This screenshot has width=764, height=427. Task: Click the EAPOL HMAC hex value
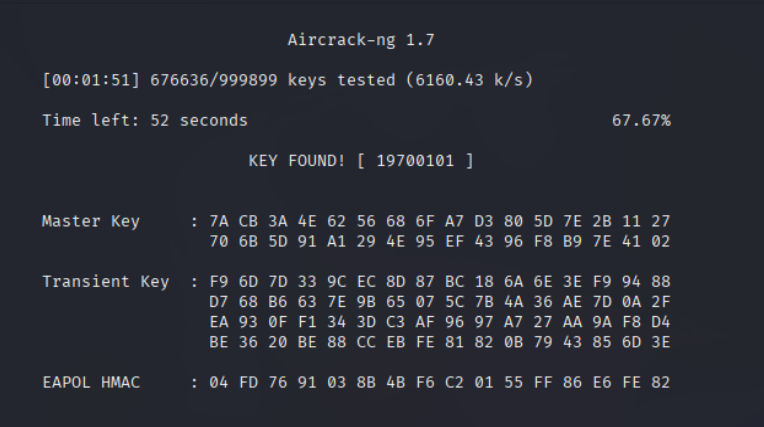click(x=439, y=382)
